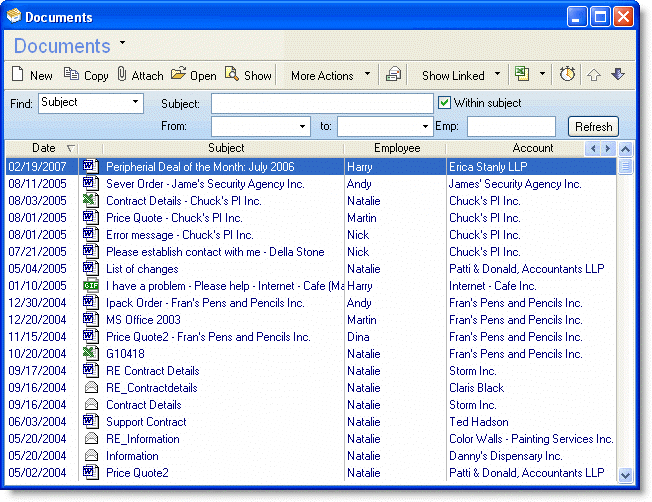Toggle the Within subject checkbox
The height and width of the screenshot is (502, 652).
pos(444,103)
